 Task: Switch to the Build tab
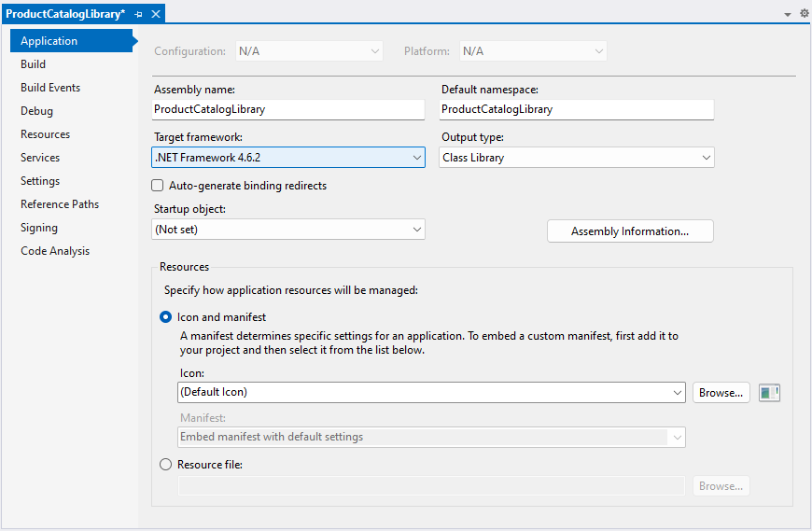(x=34, y=64)
